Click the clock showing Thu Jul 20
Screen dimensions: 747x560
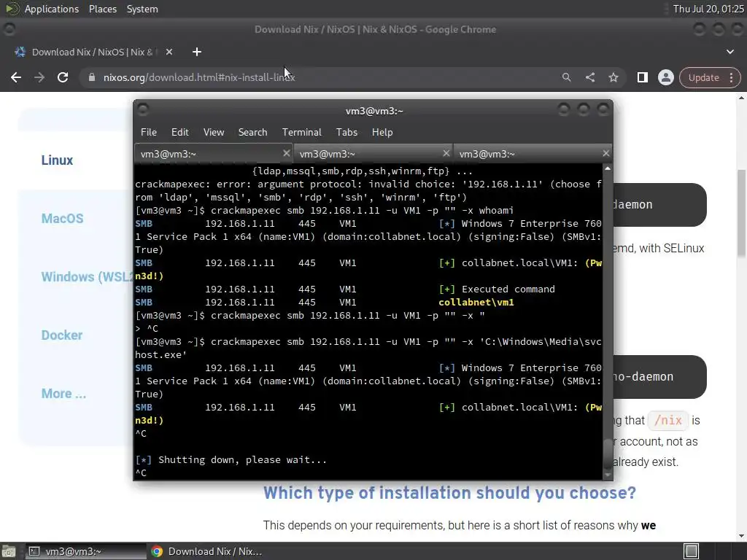[708, 9]
